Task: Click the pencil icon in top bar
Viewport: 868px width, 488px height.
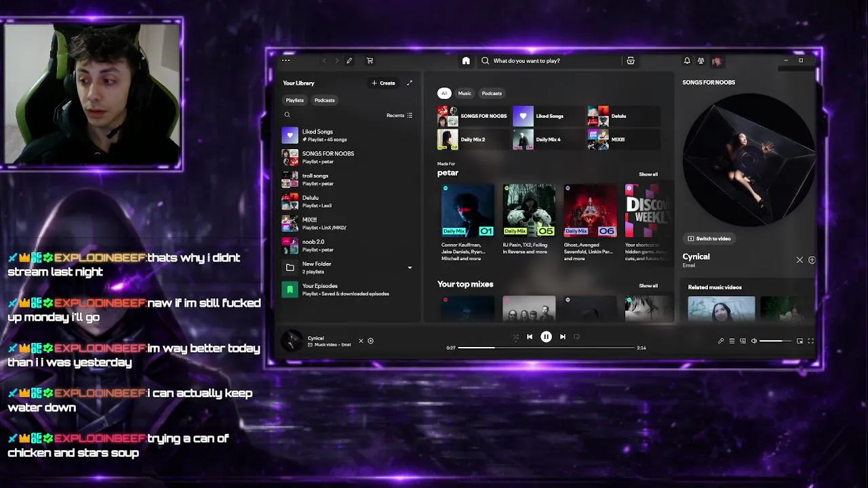Action: click(349, 61)
